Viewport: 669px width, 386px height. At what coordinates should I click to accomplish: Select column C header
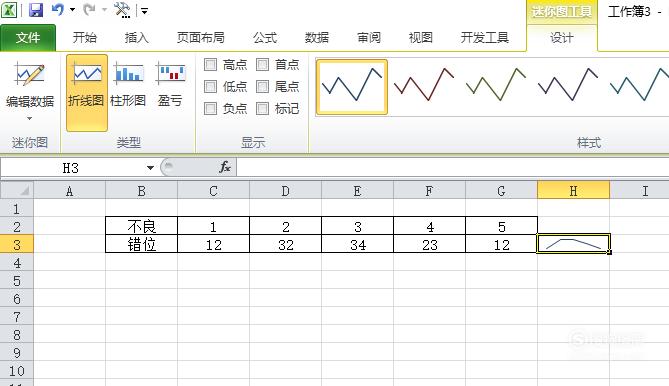click(213, 191)
